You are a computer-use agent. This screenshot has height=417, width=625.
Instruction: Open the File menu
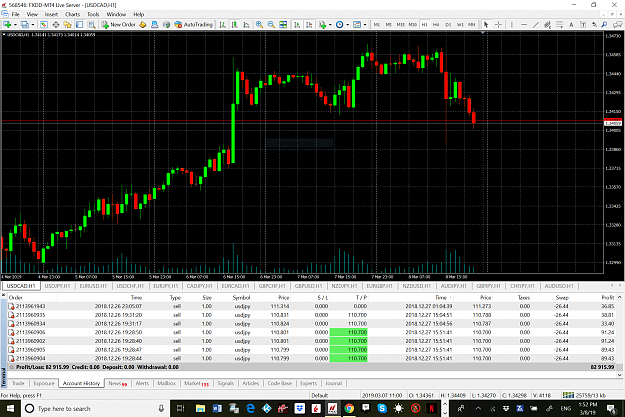pos(16,14)
